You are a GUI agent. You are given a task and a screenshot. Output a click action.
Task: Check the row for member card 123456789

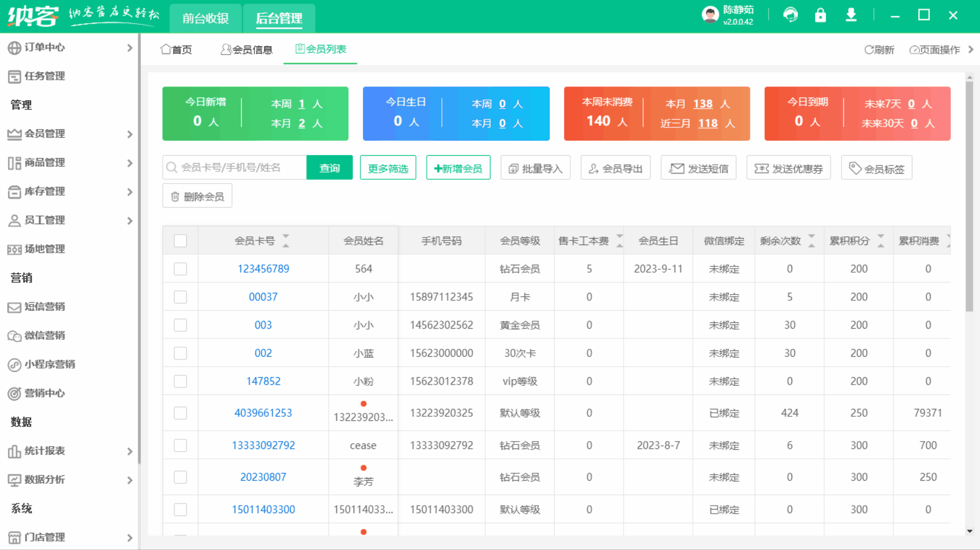pyautogui.click(x=180, y=269)
